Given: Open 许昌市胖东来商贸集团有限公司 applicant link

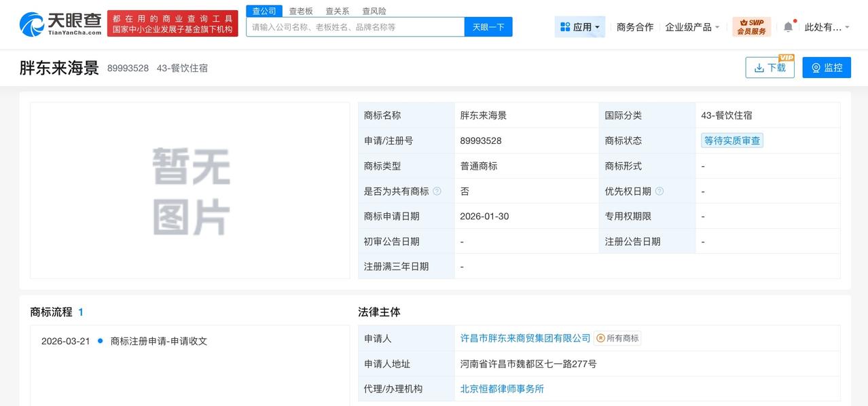Looking at the screenshot, I should tap(525, 337).
